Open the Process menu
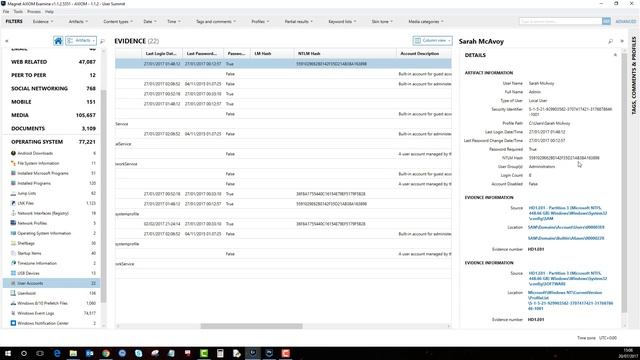Viewport: 640px width, 360px height. point(34,12)
